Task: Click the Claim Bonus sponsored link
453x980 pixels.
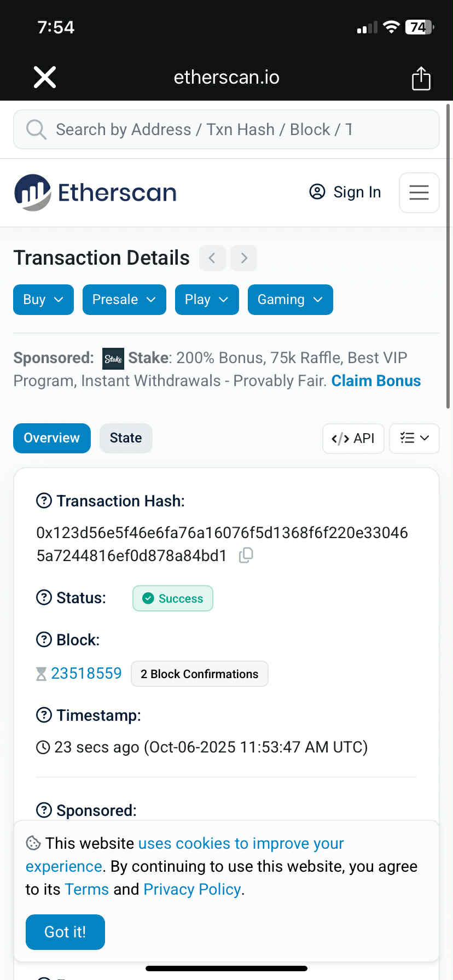Action: (376, 381)
